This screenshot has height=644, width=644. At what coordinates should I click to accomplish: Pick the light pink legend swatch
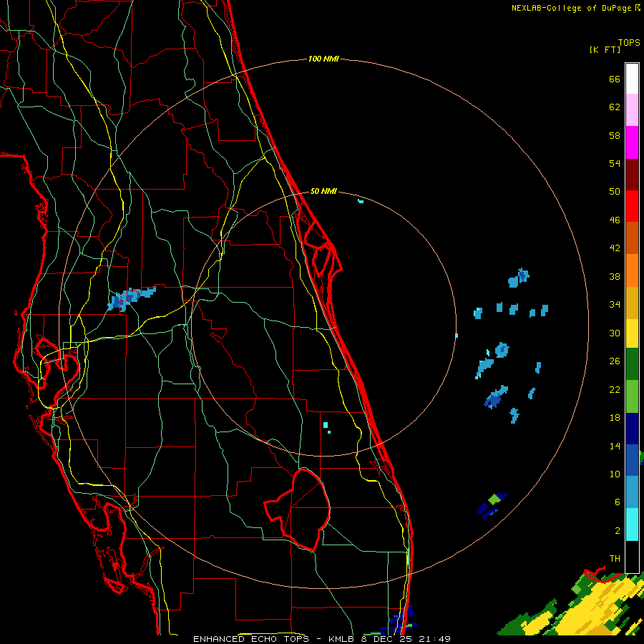pos(632,109)
